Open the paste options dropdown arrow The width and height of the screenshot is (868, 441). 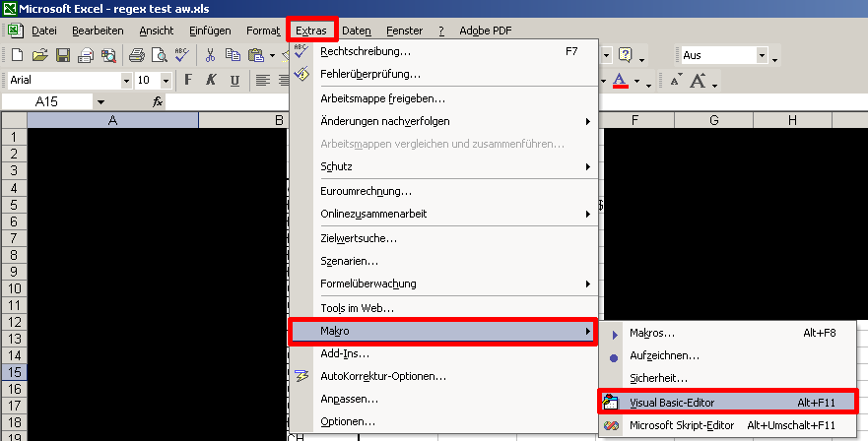tap(272, 55)
